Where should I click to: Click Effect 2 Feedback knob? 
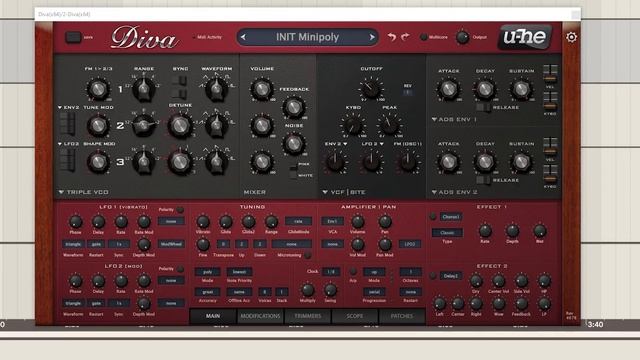click(x=521, y=303)
